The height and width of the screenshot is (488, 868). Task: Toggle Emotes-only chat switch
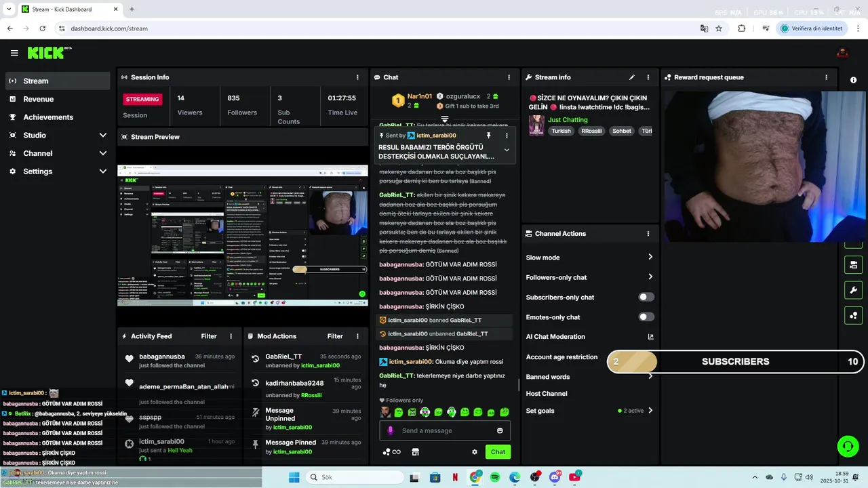click(x=646, y=317)
